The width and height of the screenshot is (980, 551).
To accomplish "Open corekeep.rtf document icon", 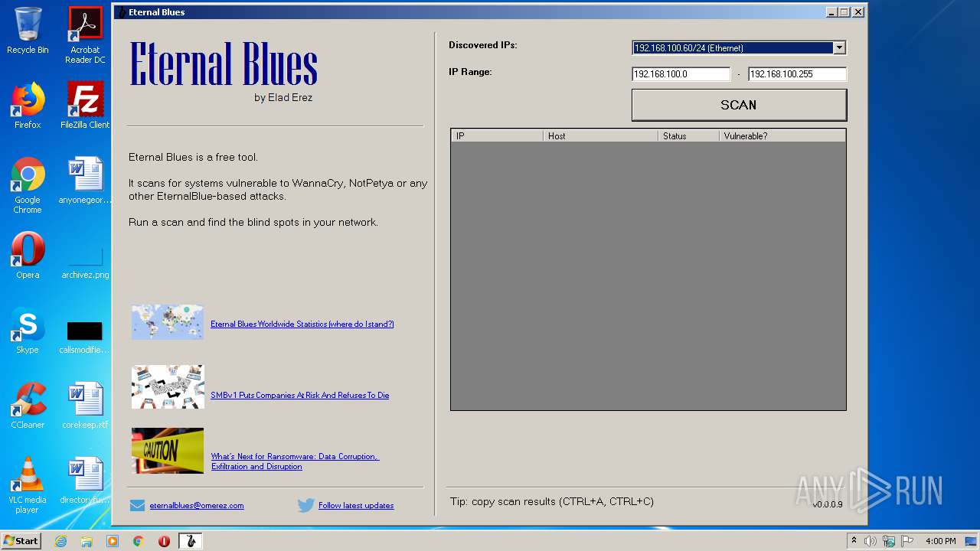I will coord(85,406).
